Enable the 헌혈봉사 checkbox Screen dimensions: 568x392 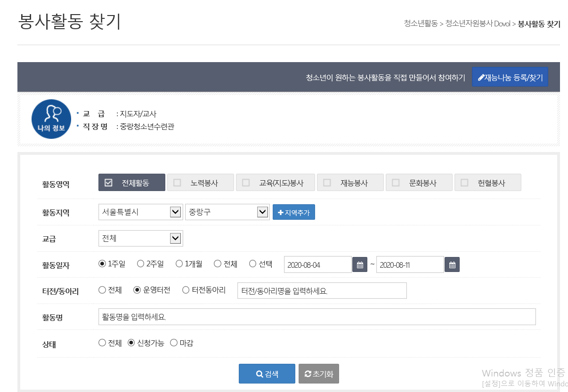coord(464,183)
